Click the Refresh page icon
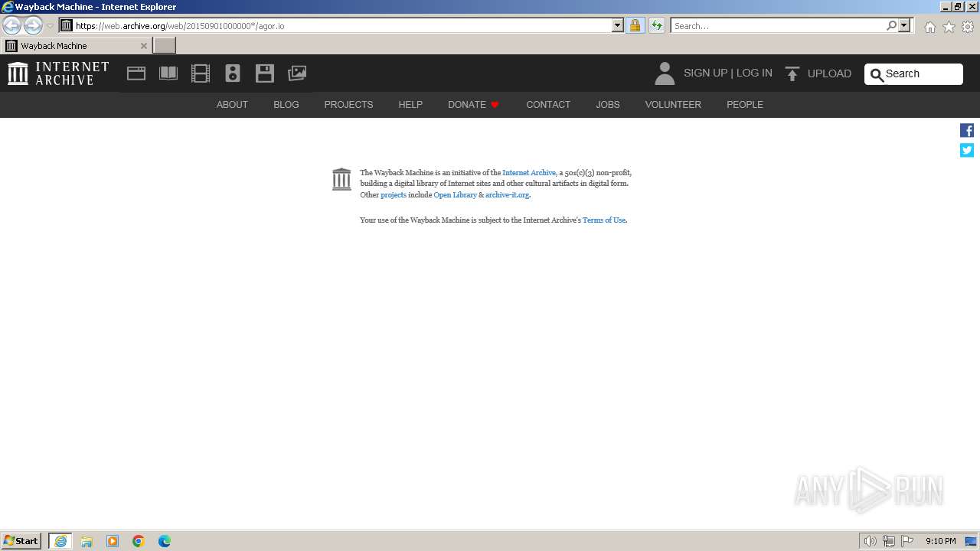The width and height of the screenshot is (980, 551). 657,25
